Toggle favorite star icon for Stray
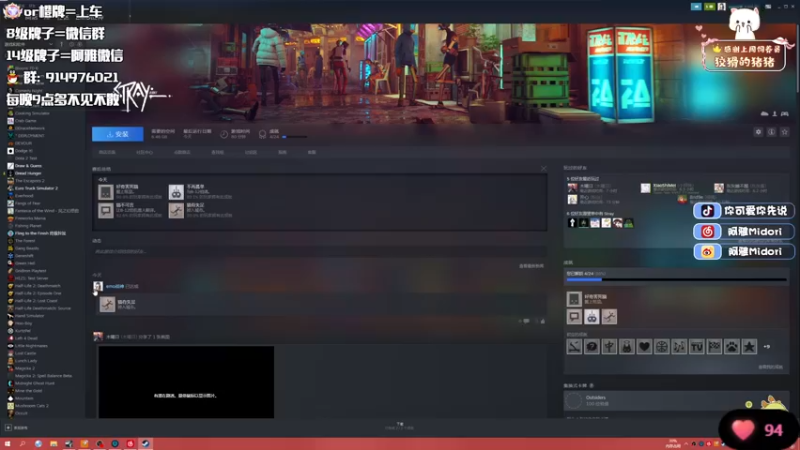Screen dimensions: 800x450 [785, 132]
